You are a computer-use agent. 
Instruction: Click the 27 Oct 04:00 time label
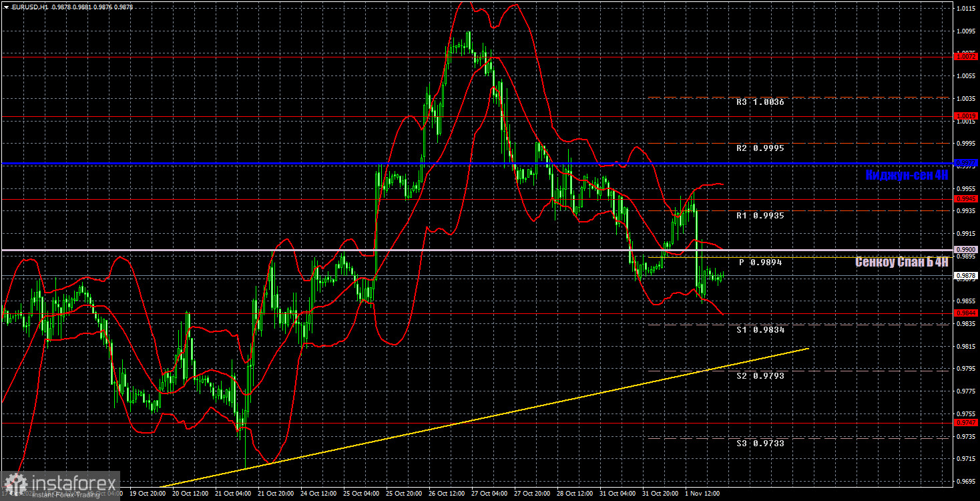[489, 494]
